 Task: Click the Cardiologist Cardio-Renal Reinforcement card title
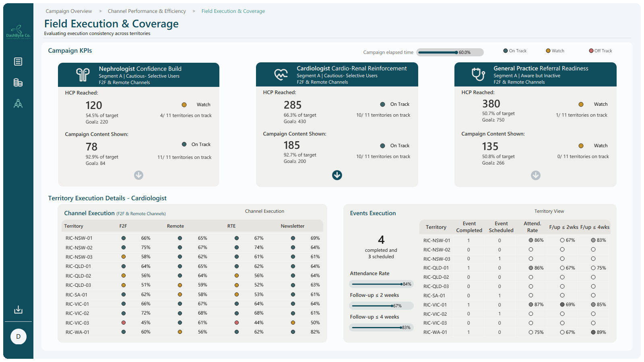click(x=352, y=68)
